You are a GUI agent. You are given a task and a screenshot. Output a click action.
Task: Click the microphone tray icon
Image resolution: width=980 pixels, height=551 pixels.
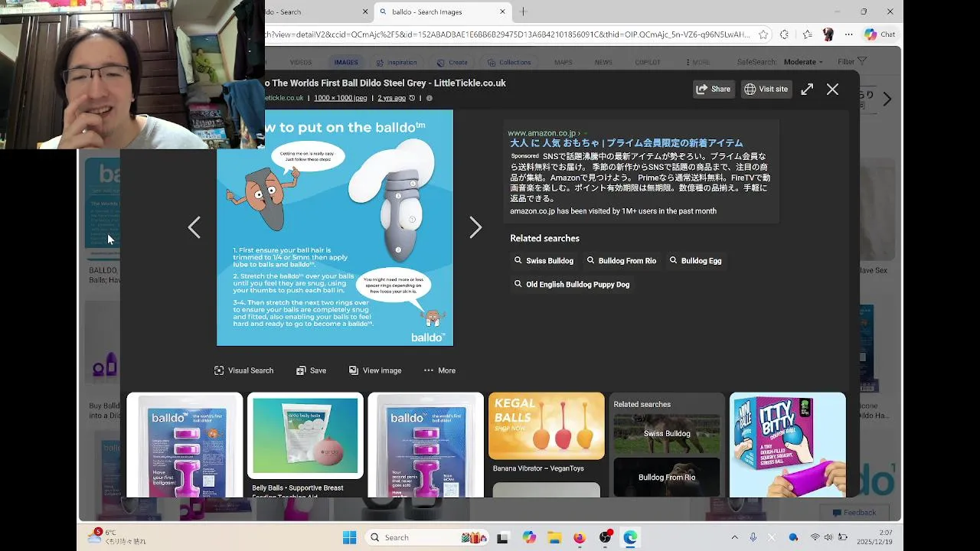tap(753, 537)
